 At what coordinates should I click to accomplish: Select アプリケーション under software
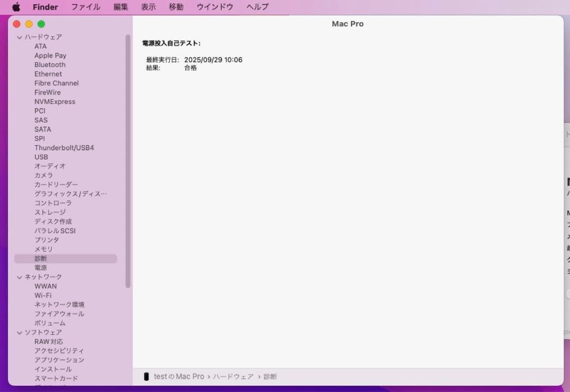[x=59, y=360]
